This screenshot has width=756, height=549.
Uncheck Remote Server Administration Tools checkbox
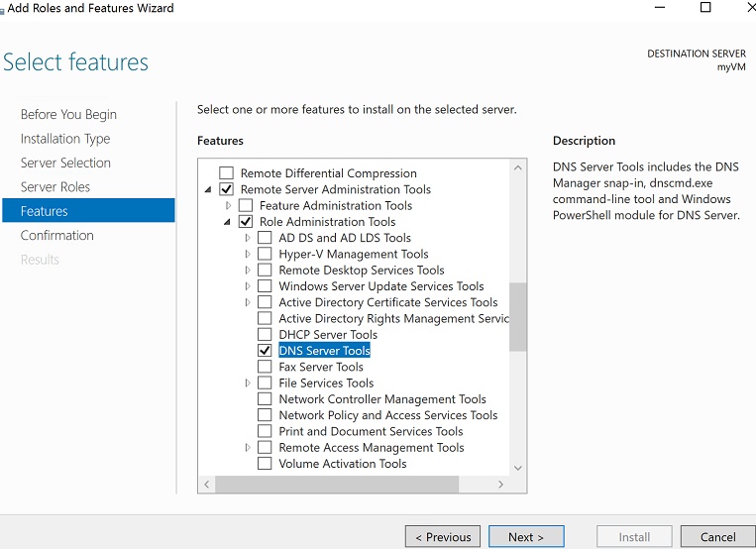(x=226, y=189)
